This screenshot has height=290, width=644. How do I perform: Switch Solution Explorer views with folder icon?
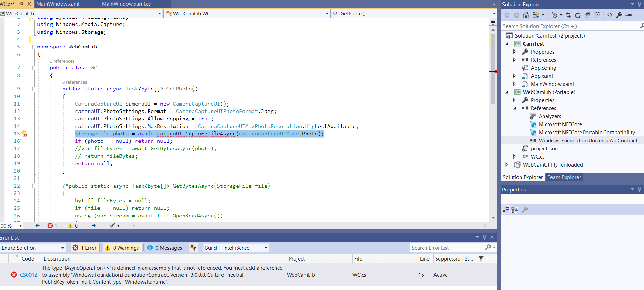coord(536,15)
